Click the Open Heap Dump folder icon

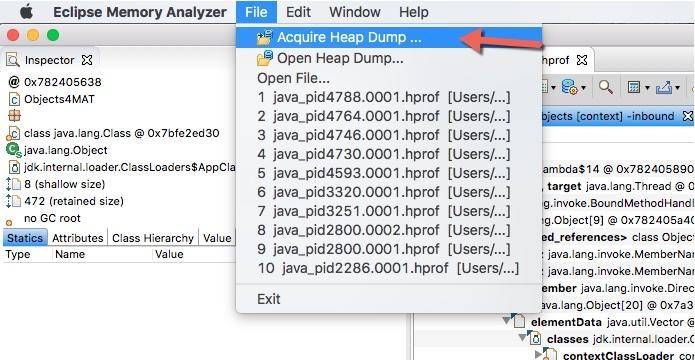click(265, 58)
